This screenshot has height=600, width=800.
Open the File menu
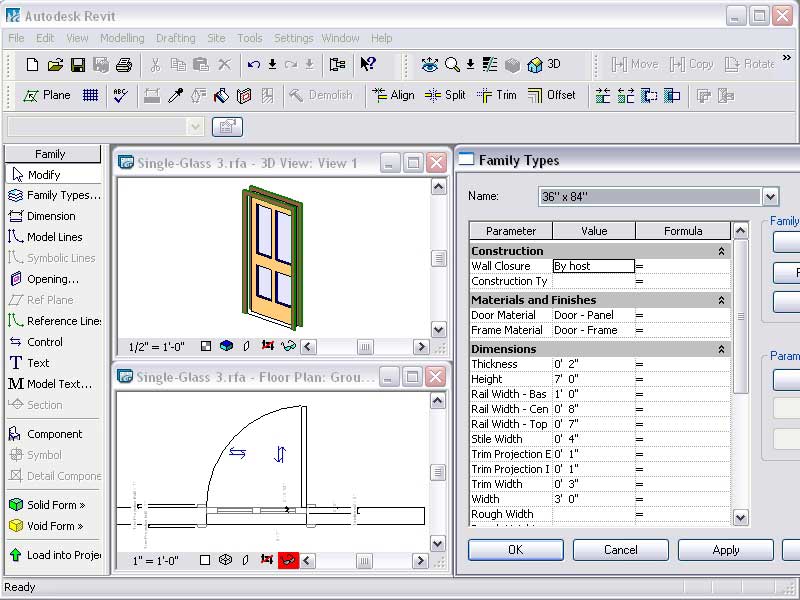[16, 38]
